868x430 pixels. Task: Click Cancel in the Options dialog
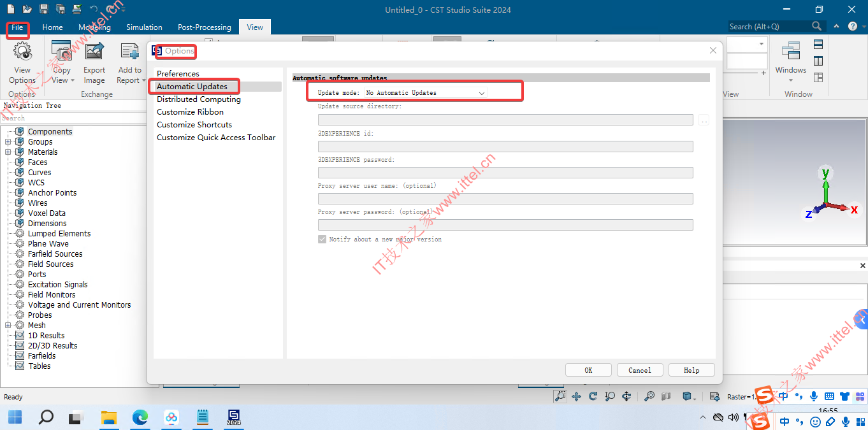point(640,370)
